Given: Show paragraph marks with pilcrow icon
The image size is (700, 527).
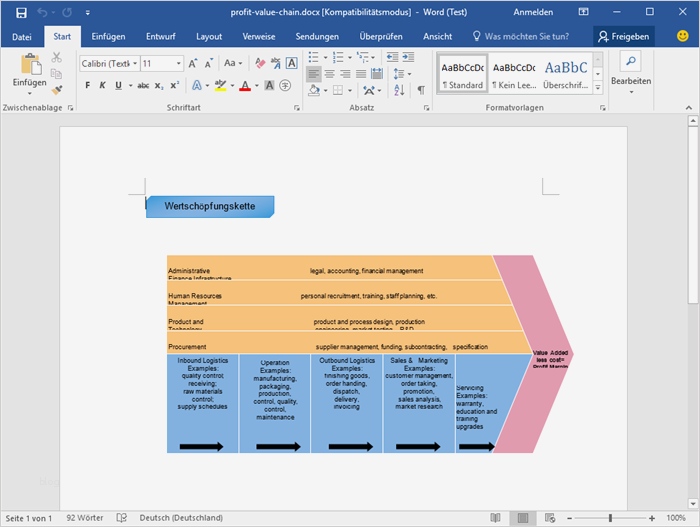Looking at the screenshot, I should (421, 88).
